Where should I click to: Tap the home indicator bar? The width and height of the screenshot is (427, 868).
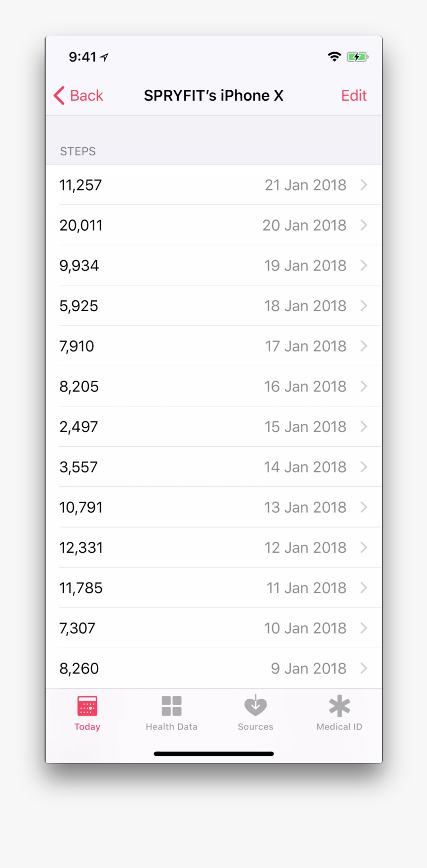[x=213, y=753]
